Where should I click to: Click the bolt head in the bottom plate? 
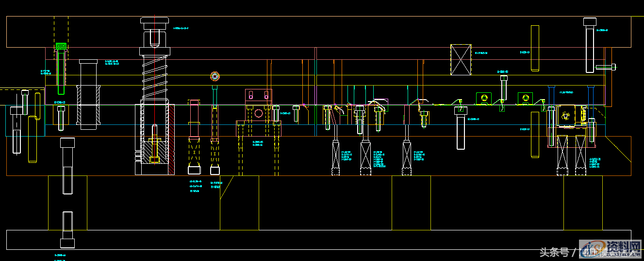pos(67,243)
